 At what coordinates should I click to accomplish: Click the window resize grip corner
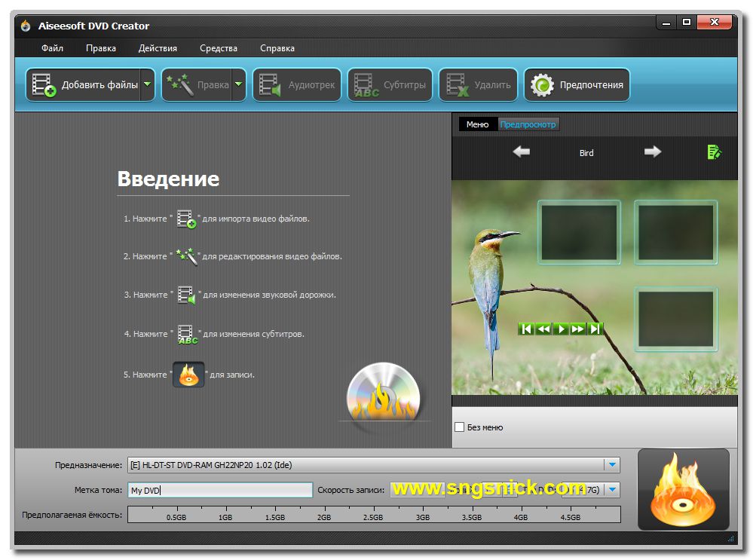pos(731,538)
